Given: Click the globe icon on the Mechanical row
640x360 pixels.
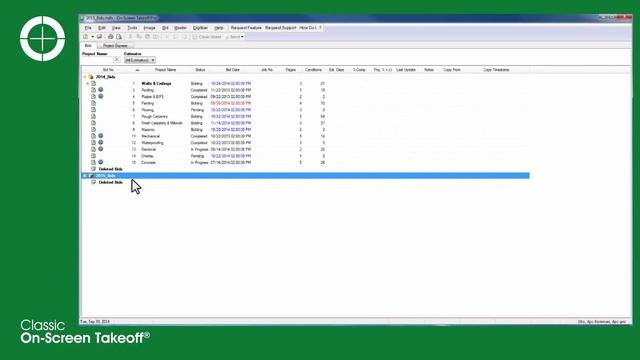Looking at the screenshot, I should 100,136.
